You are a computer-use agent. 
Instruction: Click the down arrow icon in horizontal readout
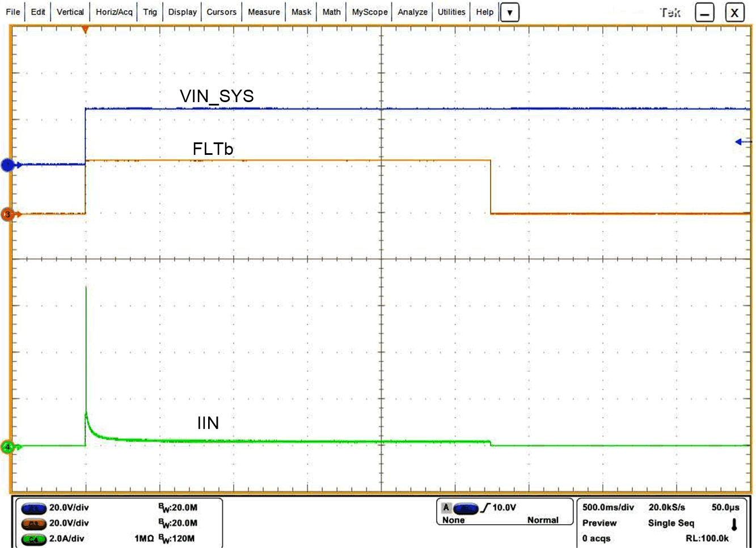[x=734, y=525]
